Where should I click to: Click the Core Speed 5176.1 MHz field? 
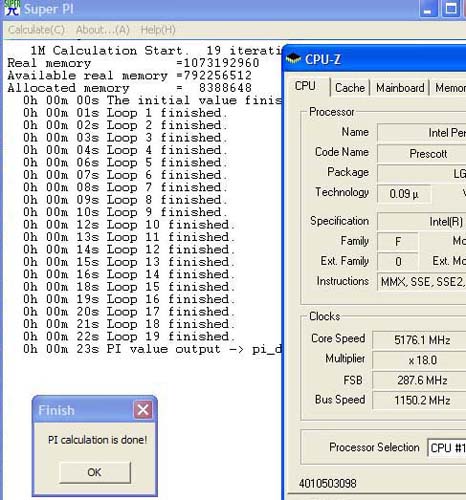(x=419, y=340)
